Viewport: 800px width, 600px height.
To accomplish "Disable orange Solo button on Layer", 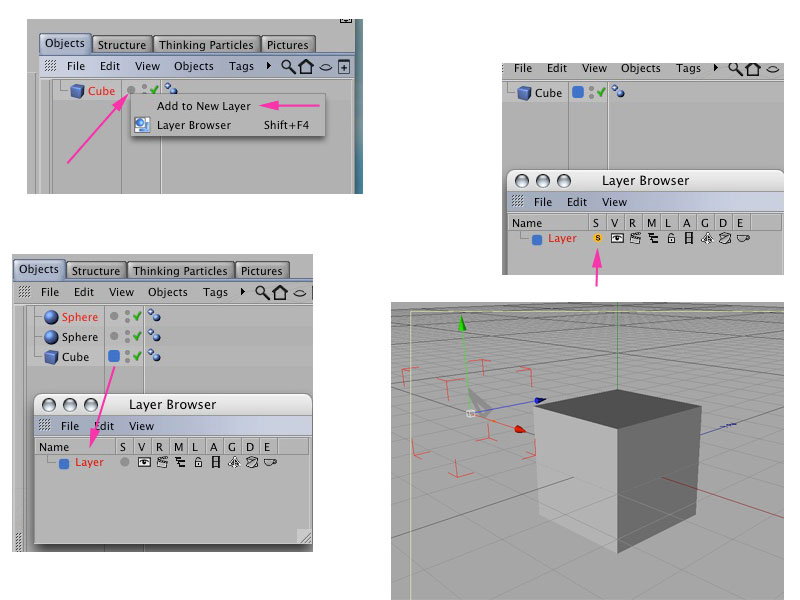I will click(597, 238).
